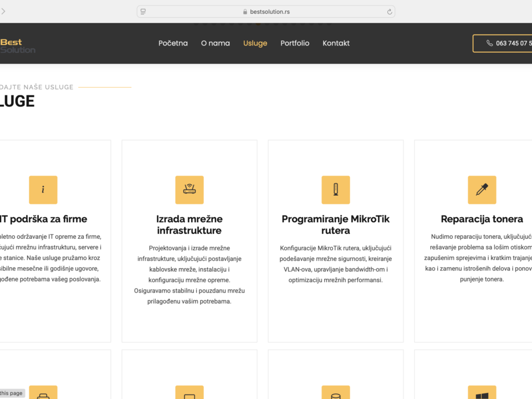Open the Početna menu item
The height and width of the screenshot is (399, 532).
click(x=173, y=43)
